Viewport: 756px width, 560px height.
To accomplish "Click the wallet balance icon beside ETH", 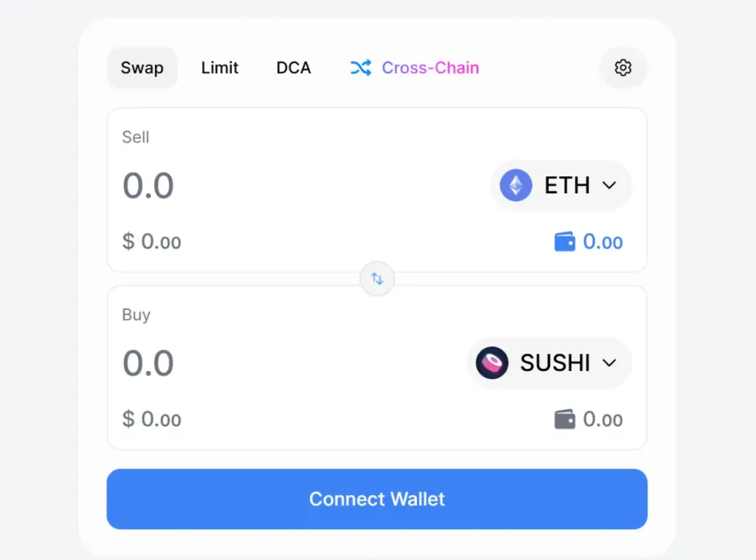I will (565, 241).
